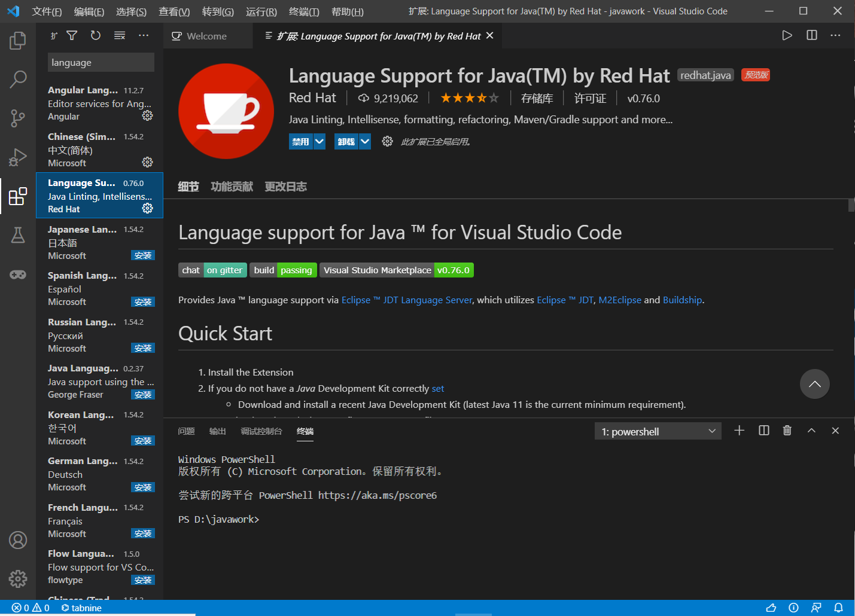
Task: Click the extension search input containing language
Action: click(101, 62)
